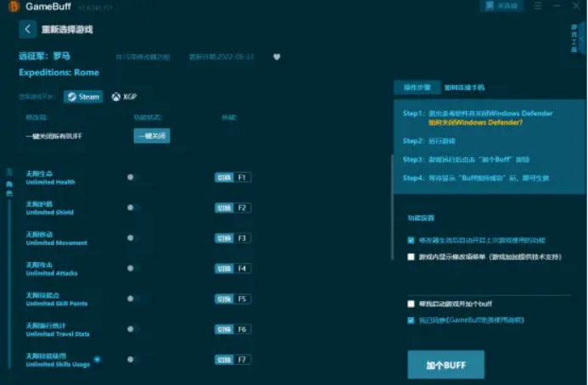Uncheck the GameBuff disclaimer agreement checkbox

(x=411, y=321)
